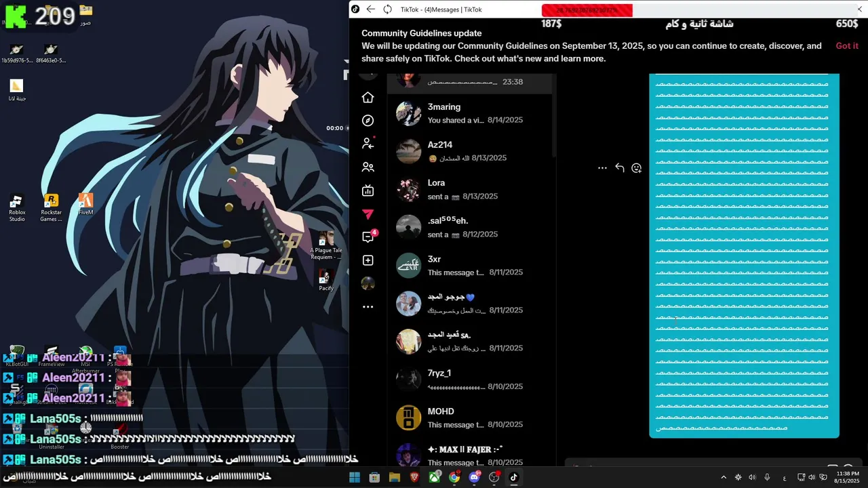868x488 pixels.
Task: Click the Lora profile picture
Action: (x=408, y=190)
